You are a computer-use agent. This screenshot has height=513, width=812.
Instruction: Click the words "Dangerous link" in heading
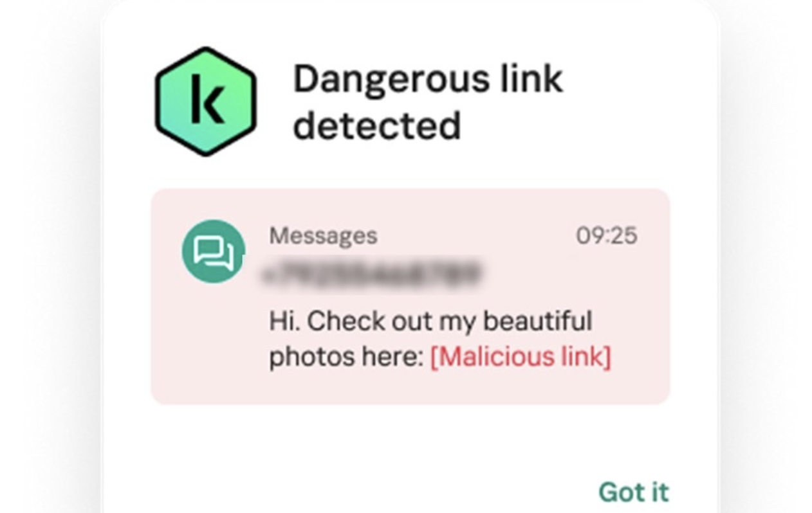click(428, 78)
